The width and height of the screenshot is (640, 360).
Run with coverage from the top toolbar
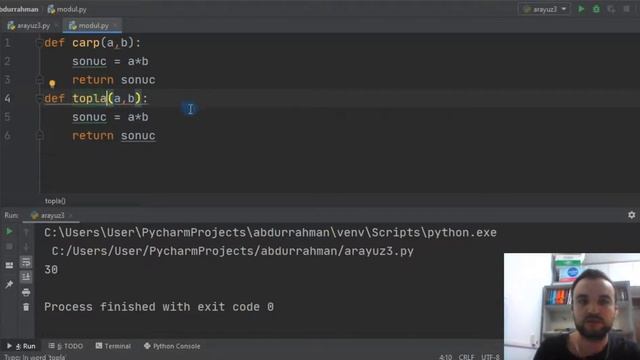(611, 9)
